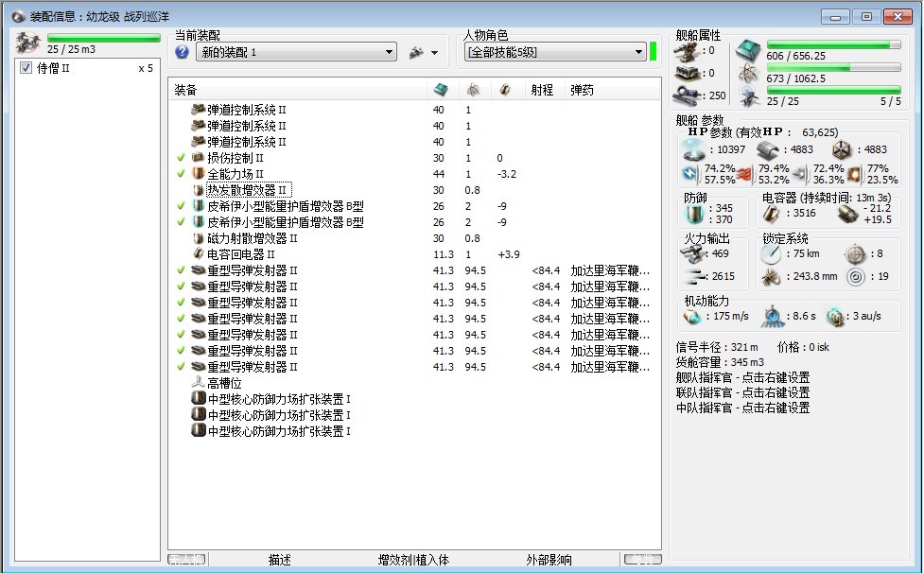Viewport: 924px width, 573px height.
Task: Click the warp speed icon beside 3 au/s
Action: (x=835, y=317)
